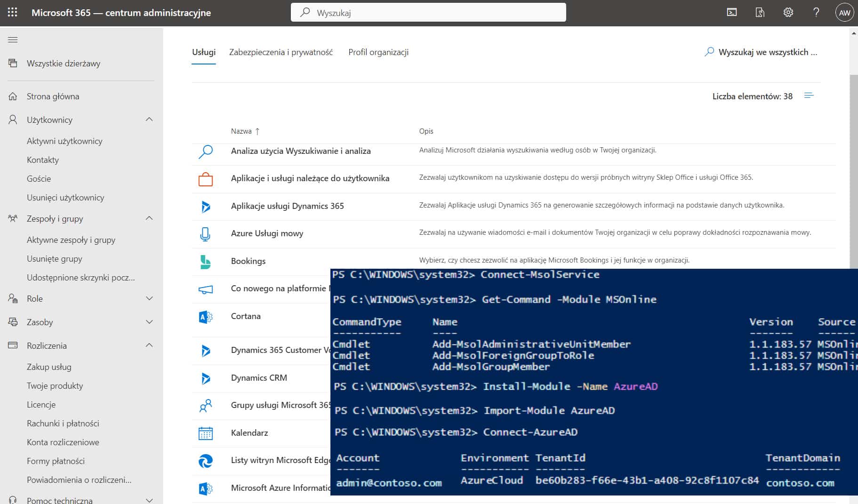Click the Role icon in sidebar
Viewport: 858px width, 504px height.
(x=13, y=298)
